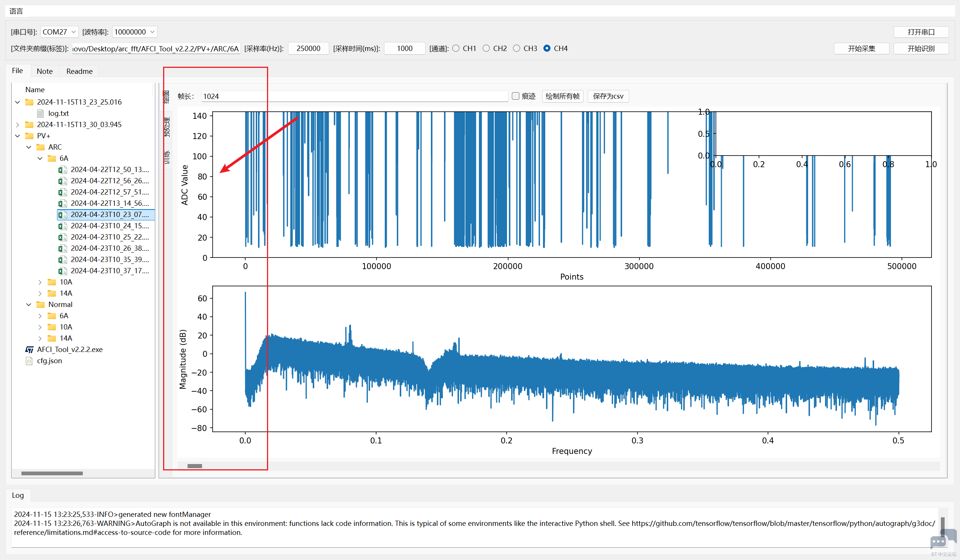Click the ARC folder icon
The height and width of the screenshot is (560, 960).
(x=40, y=147)
